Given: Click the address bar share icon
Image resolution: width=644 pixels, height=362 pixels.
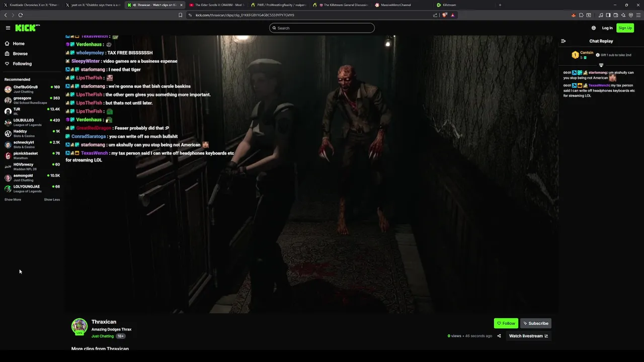Looking at the screenshot, I should [x=435, y=15].
